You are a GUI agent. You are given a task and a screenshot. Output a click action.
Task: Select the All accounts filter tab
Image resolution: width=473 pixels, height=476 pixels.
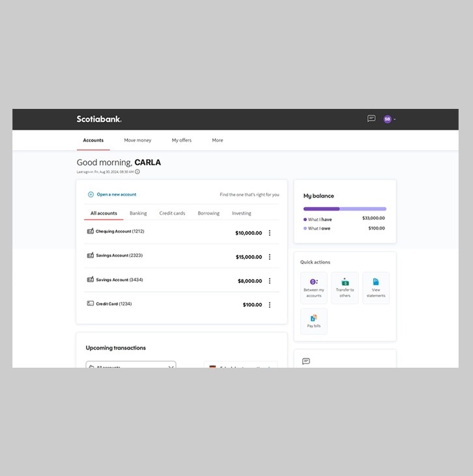click(104, 213)
